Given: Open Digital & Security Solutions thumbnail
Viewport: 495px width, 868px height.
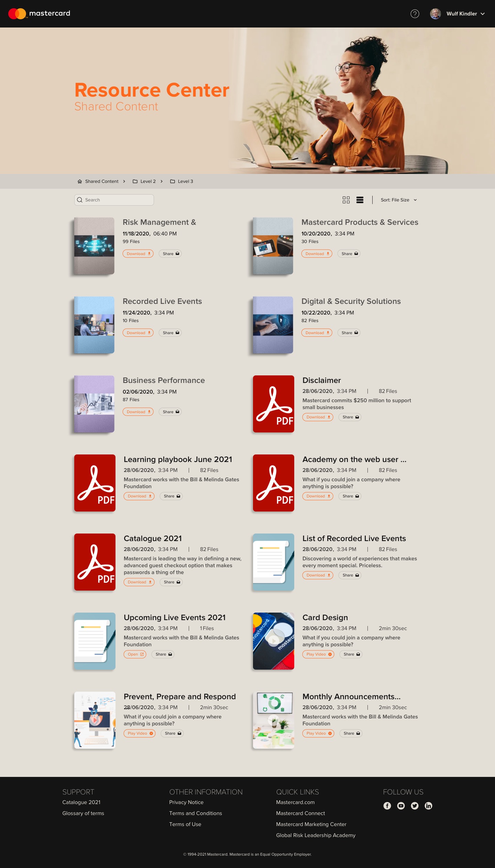Looking at the screenshot, I should pos(273,325).
